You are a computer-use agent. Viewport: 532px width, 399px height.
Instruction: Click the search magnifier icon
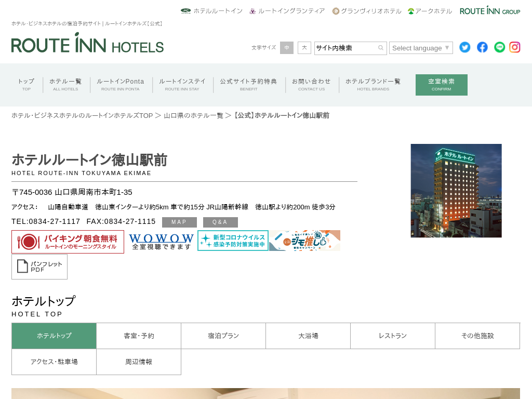381,48
